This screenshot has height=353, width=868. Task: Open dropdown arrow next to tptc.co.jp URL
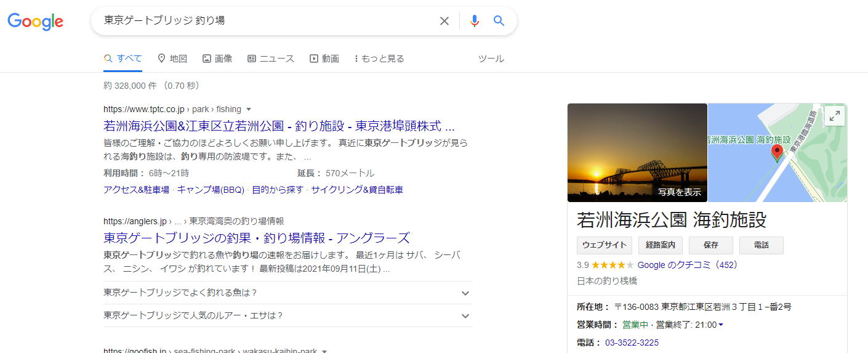point(249,110)
